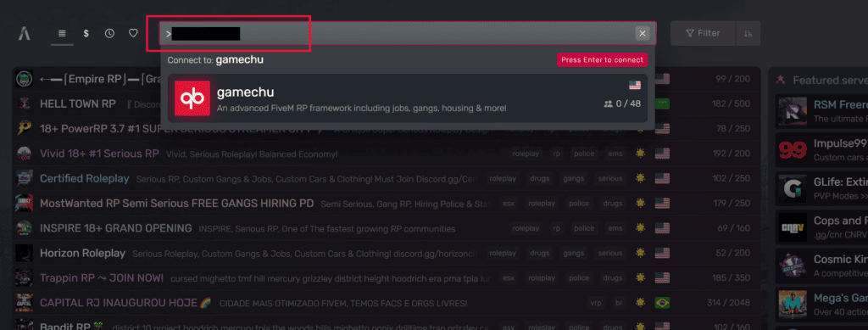Clear the search with the X button
868x330 pixels.
(x=643, y=33)
